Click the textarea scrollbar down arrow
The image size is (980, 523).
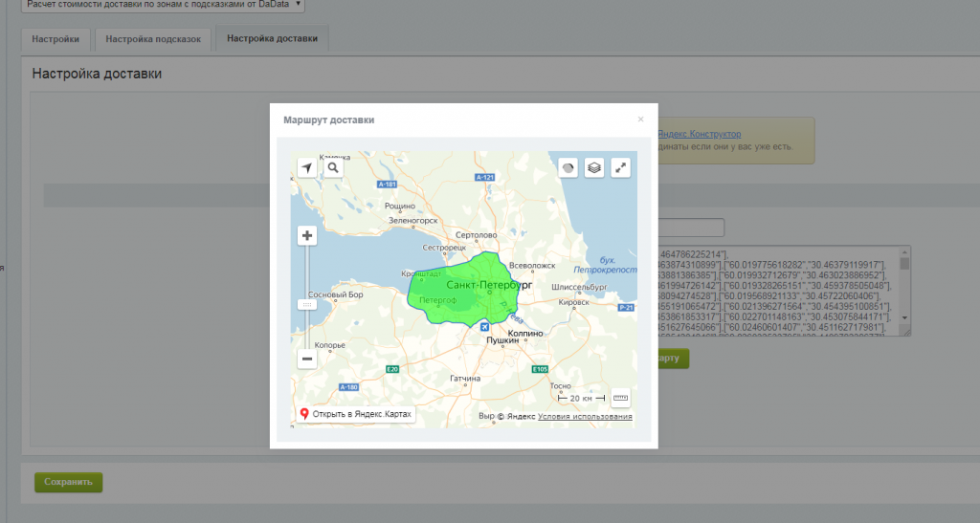click(904, 318)
